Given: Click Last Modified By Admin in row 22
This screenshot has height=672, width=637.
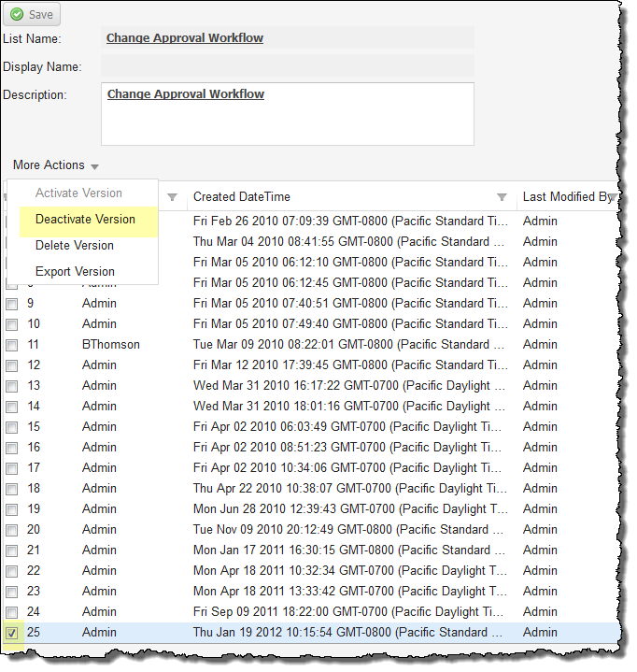Looking at the screenshot, I should [540, 570].
